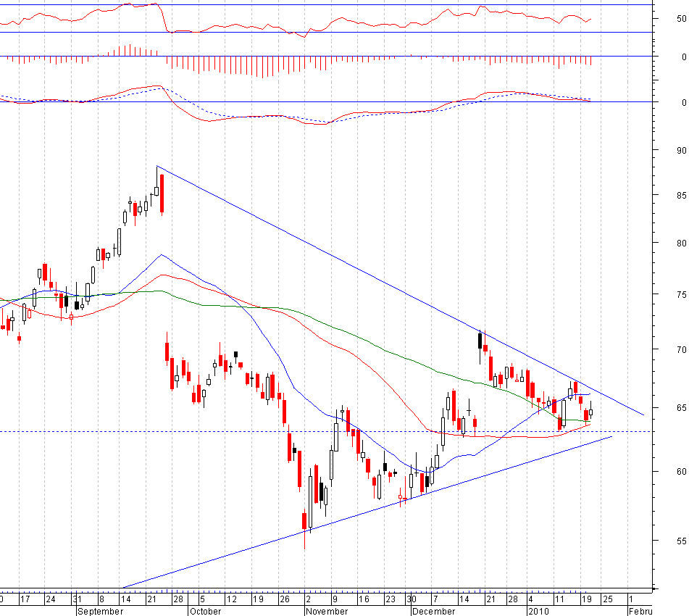Image resolution: width=689 pixels, height=616 pixels.
Task: Click date label 28 before October
Action: coord(178,599)
